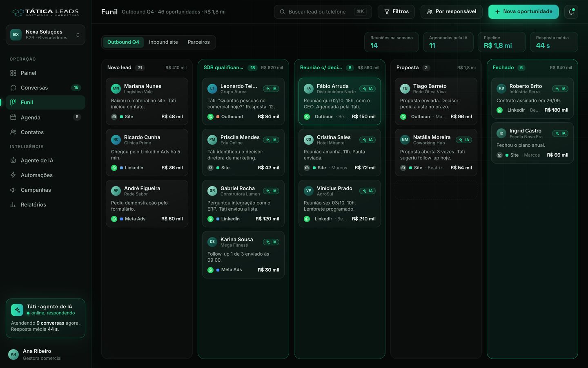Viewport: 588px width, 368px height.
Task: Expand the Nexa Soluções workspace switcher
Action: 45,35
